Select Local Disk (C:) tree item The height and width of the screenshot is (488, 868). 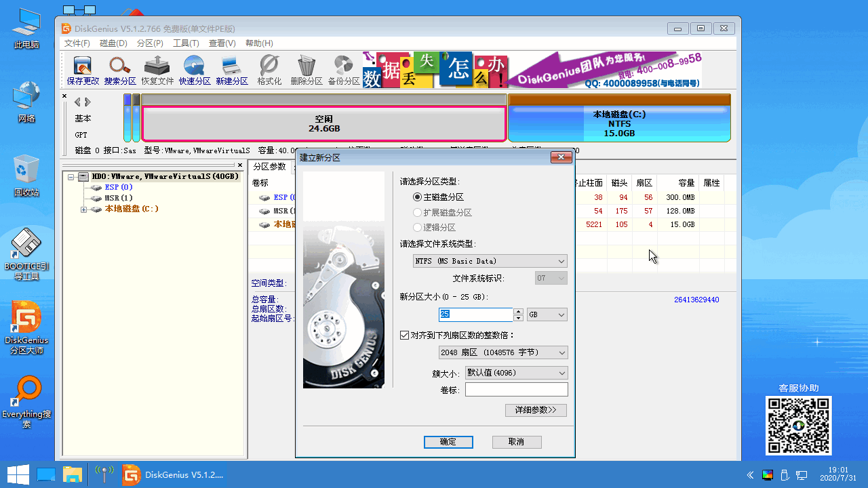[132, 209]
